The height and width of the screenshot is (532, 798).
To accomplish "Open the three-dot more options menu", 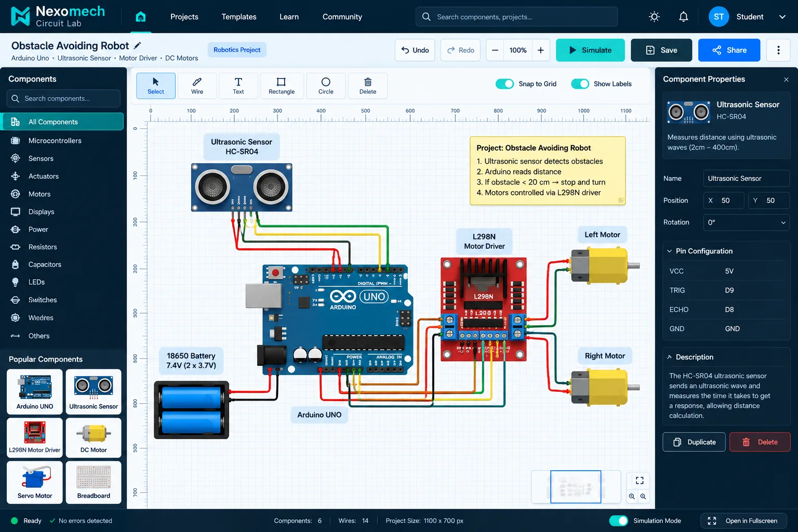I will [x=778, y=50].
